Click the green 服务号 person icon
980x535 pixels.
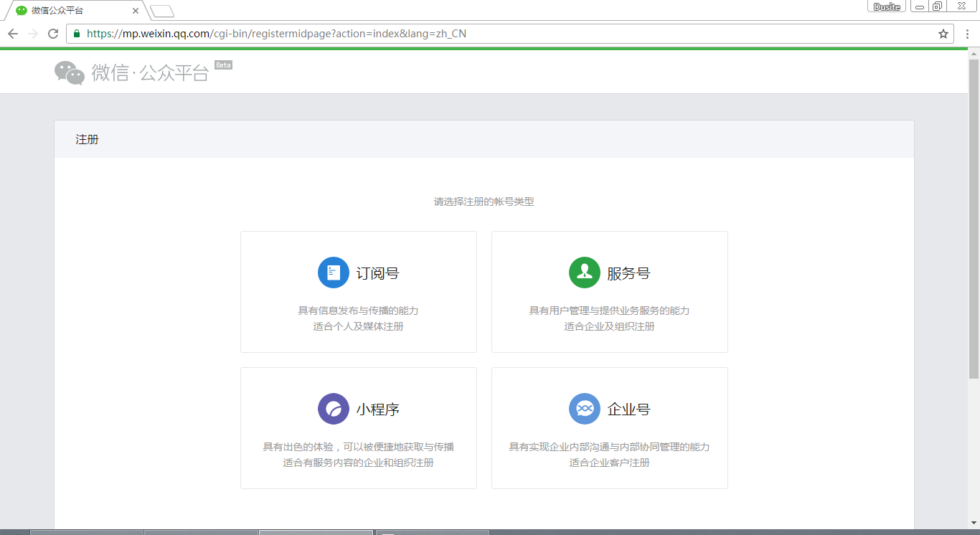(585, 273)
